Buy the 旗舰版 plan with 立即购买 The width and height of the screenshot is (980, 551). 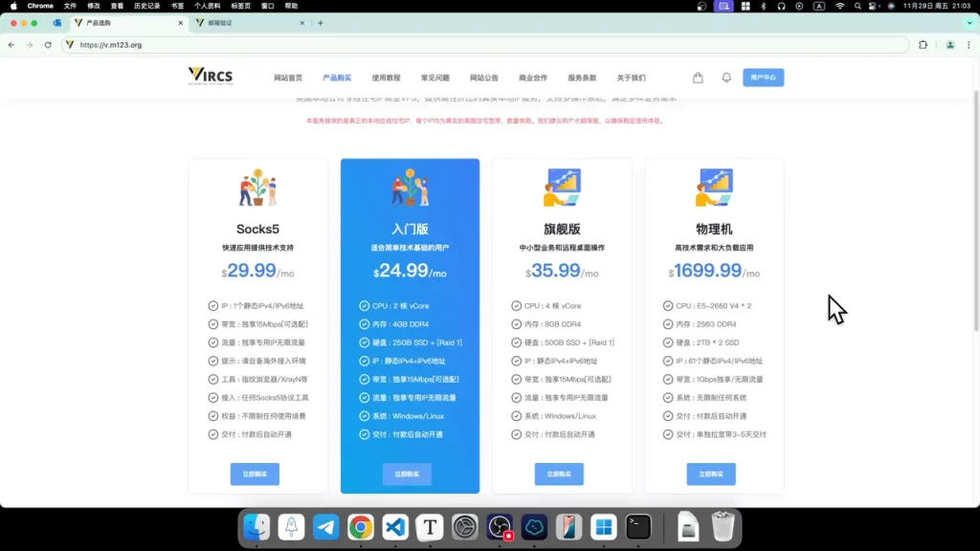tap(559, 474)
